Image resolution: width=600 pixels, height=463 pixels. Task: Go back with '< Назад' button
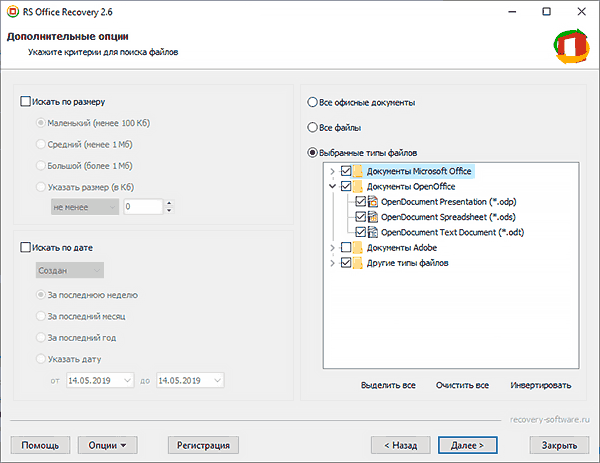click(401, 445)
